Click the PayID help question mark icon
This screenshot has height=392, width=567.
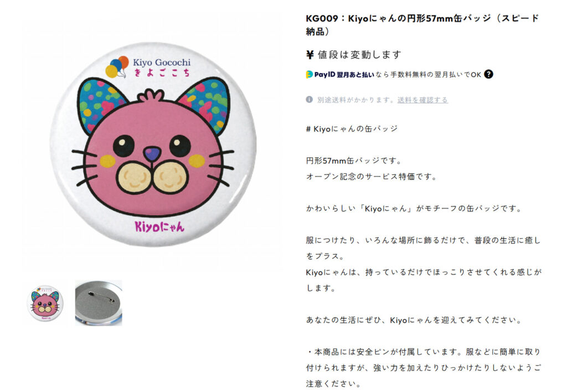[488, 74]
